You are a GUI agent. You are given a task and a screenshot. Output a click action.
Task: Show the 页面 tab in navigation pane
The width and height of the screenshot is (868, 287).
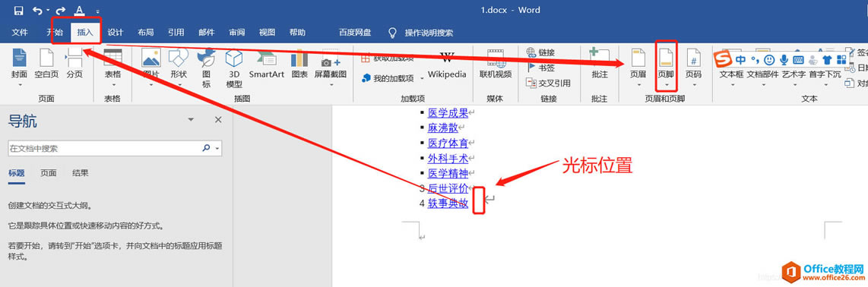pos(48,173)
